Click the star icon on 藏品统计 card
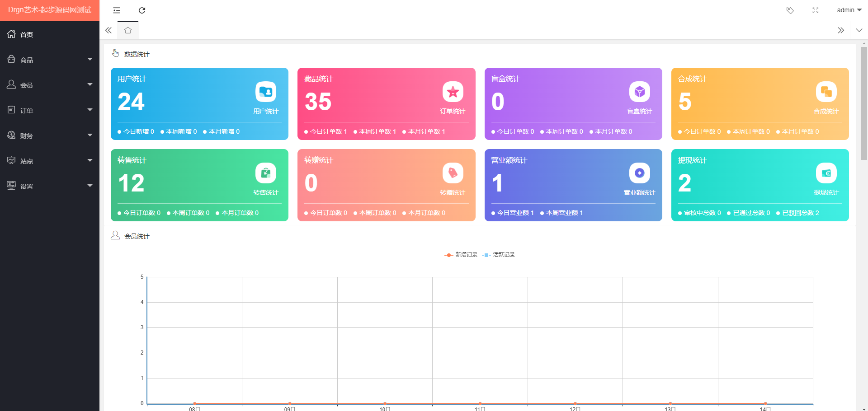This screenshot has height=411, width=868. click(453, 92)
